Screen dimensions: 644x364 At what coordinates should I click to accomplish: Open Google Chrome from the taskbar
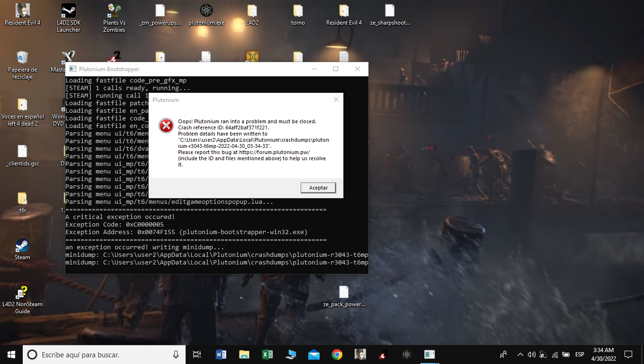(x=337, y=355)
